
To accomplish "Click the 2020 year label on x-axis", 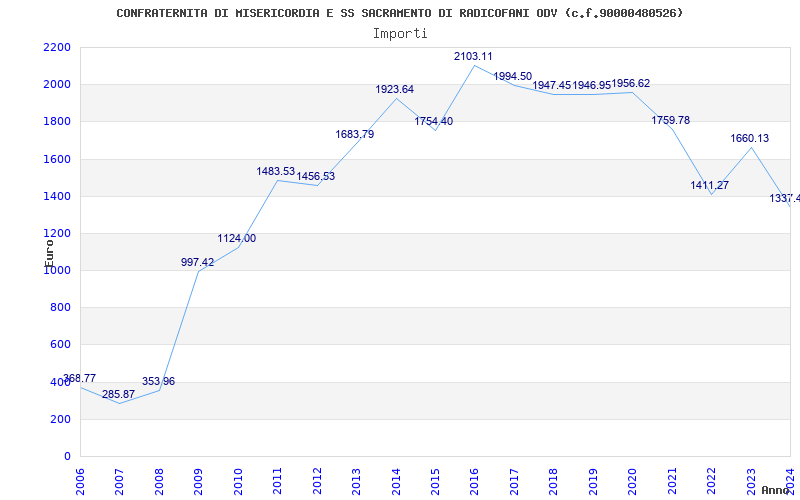I will click(631, 481).
